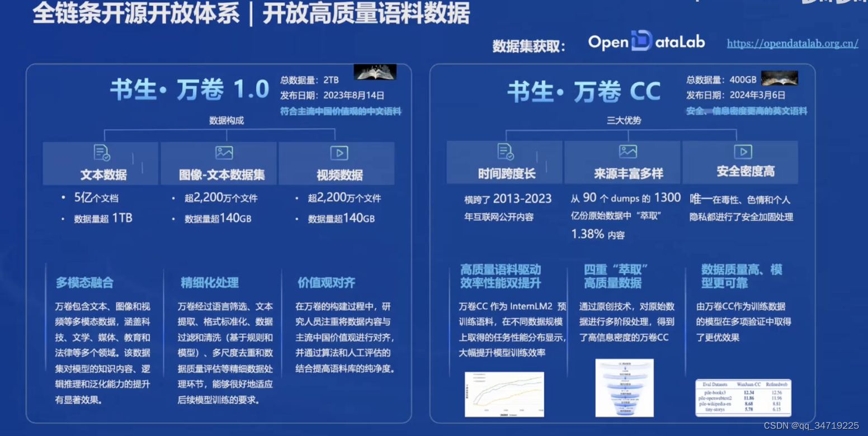Select the 时间跨度长 card
The image size is (868, 436).
(504, 162)
